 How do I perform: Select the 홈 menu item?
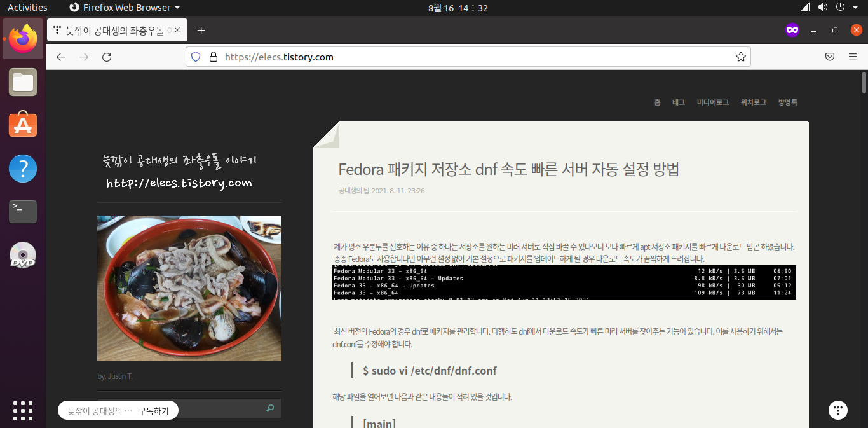click(x=657, y=102)
